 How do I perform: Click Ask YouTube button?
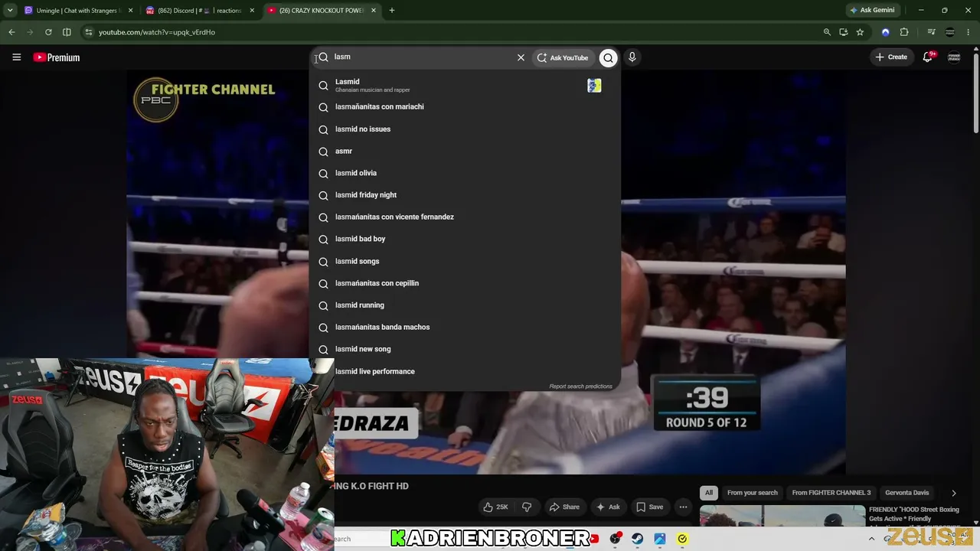point(563,57)
